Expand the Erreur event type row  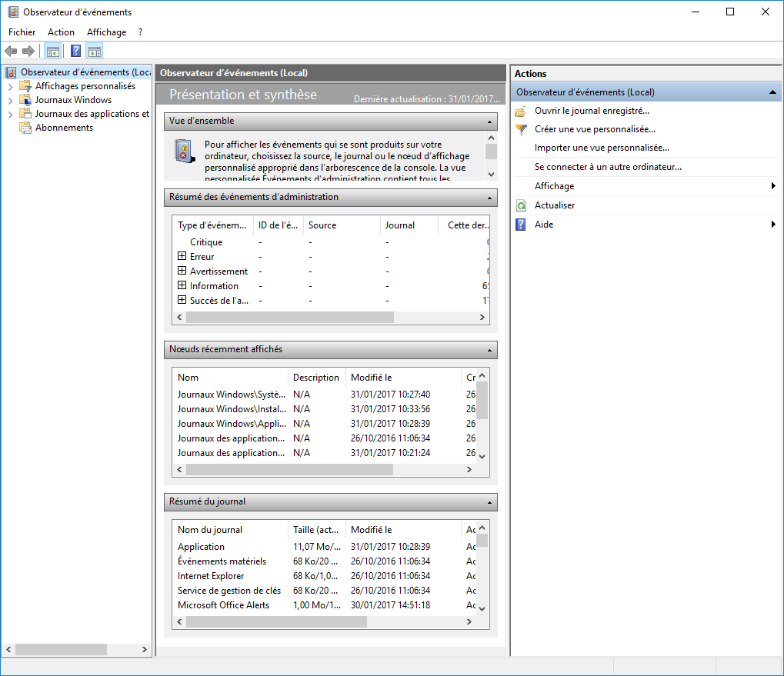[182, 256]
